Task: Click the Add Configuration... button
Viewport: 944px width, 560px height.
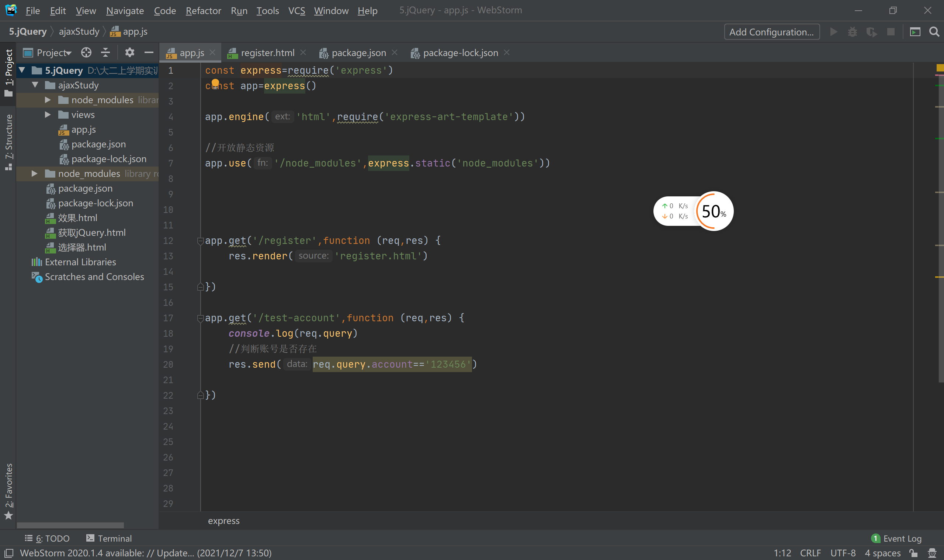Action: 771,32
